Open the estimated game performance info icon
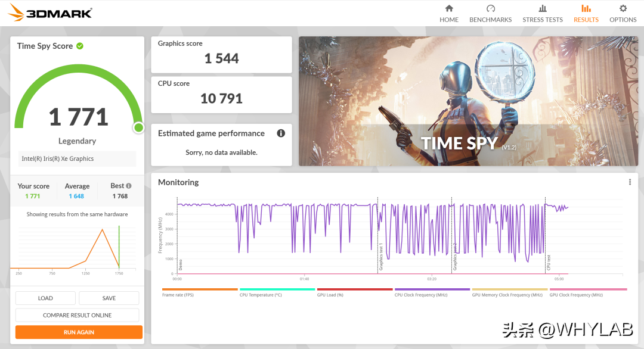 click(x=281, y=133)
